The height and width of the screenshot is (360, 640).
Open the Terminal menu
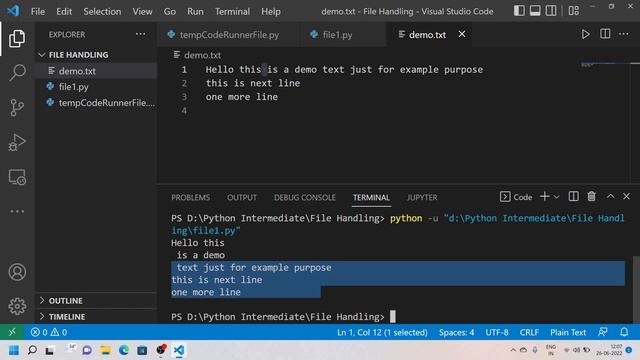[x=232, y=11]
